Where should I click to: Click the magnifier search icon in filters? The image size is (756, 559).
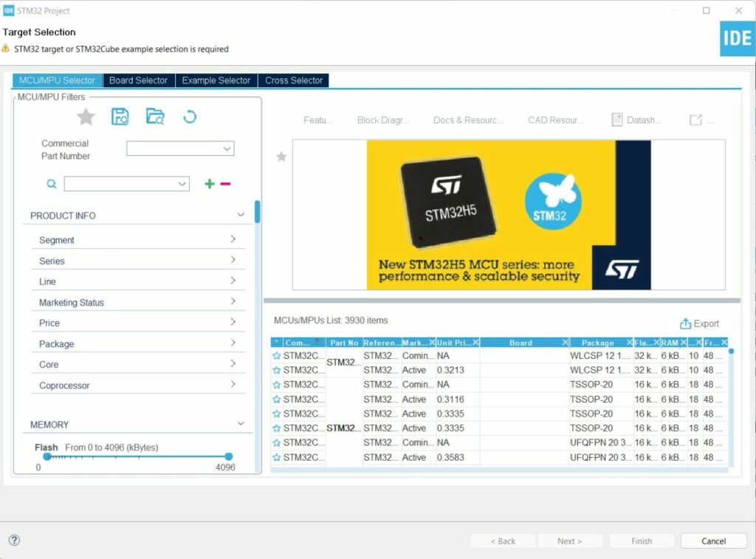click(x=52, y=184)
